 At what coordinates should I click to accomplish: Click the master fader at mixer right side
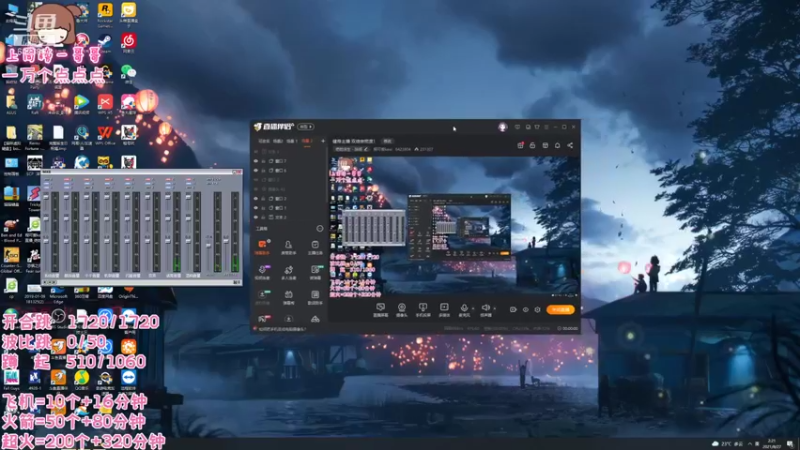point(226,240)
